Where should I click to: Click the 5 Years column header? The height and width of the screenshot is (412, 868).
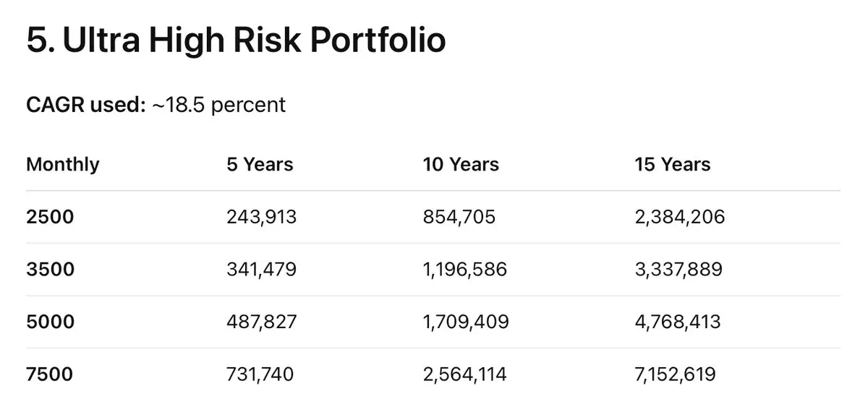(260, 165)
